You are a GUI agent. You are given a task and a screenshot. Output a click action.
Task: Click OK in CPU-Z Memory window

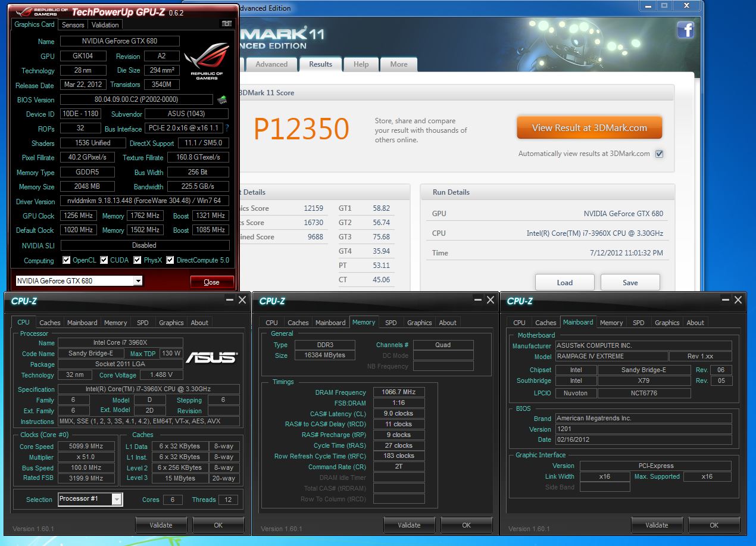tap(466, 525)
